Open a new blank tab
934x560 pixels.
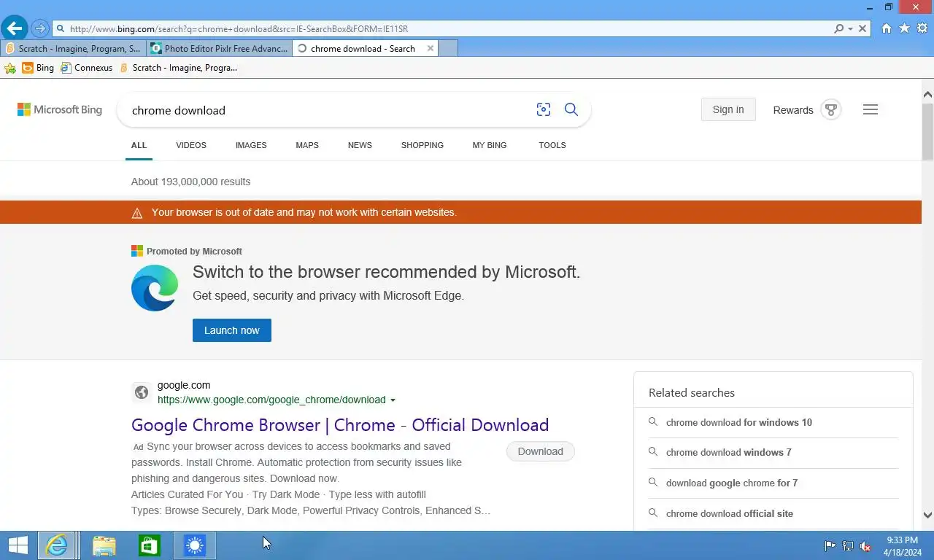[448, 49]
